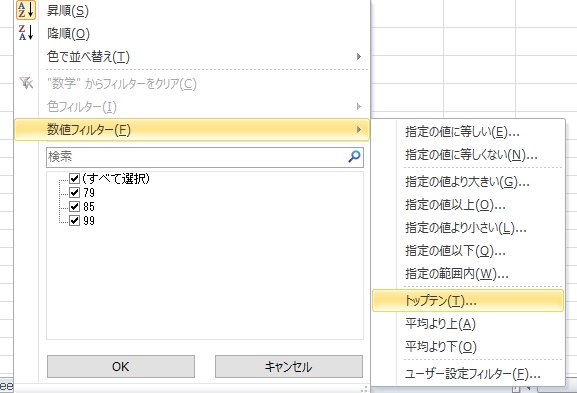577x393 pixels.
Task: Uncheck the 79 value checkbox
Action: click(75, 192)
